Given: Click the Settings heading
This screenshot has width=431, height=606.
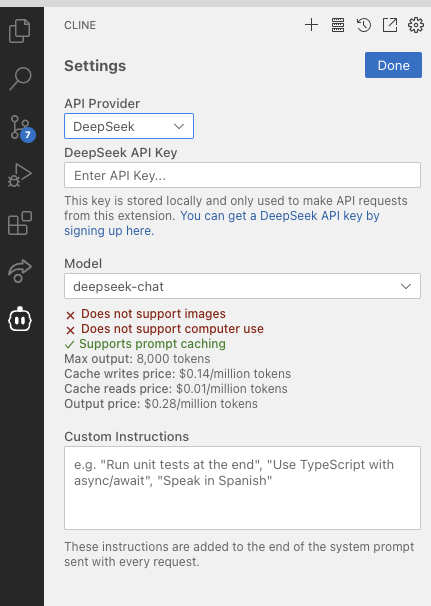Looking at the screenshot, I should 95,66.
